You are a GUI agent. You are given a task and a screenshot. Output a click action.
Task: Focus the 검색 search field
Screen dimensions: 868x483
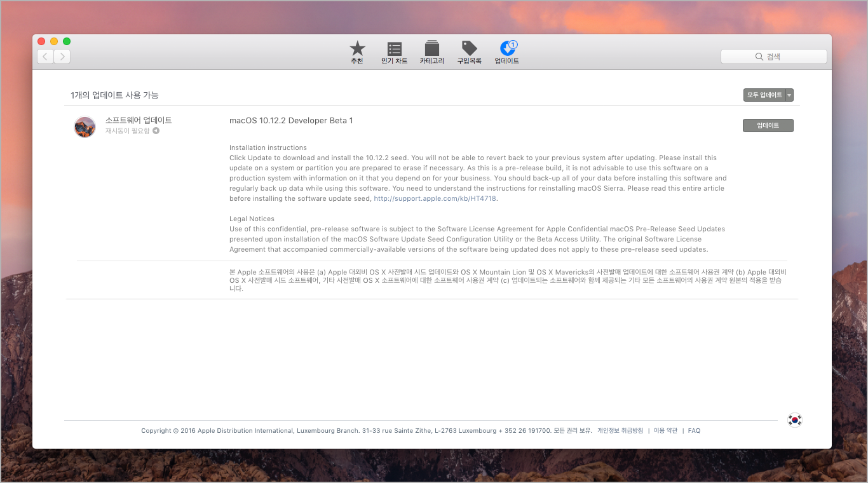[x=774, y=57]
